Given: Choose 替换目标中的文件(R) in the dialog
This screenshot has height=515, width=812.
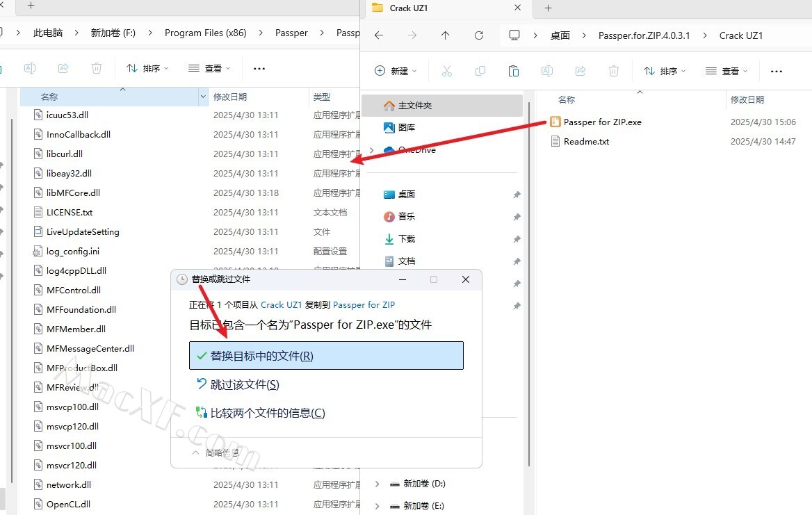Looking at the screenshot, I should point(326,356).
